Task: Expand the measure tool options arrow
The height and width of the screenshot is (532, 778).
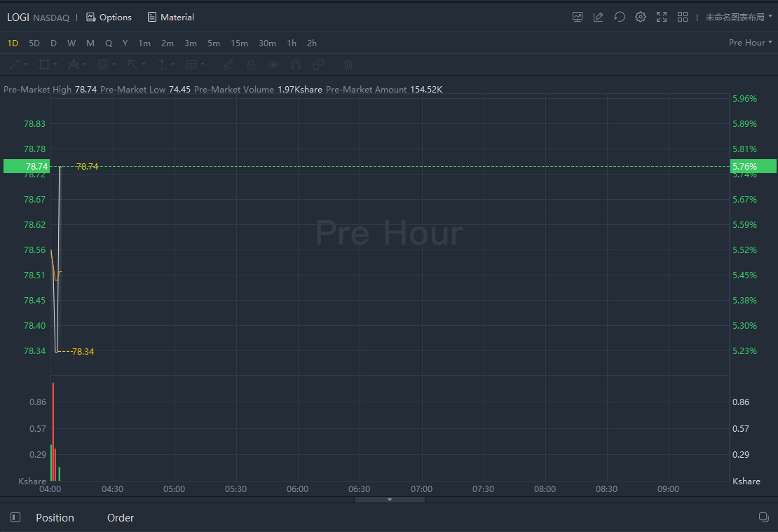Action: pos(172,64)
